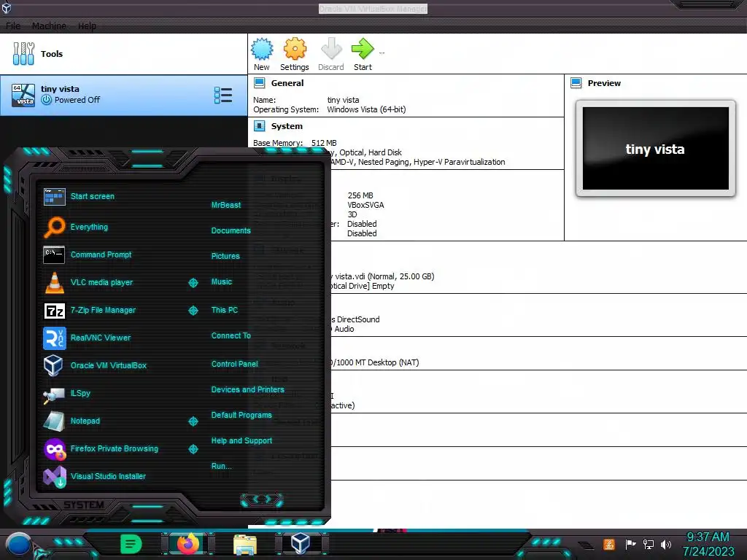
Task: Open Devices and Printers
Action: [x=248, y=389]
